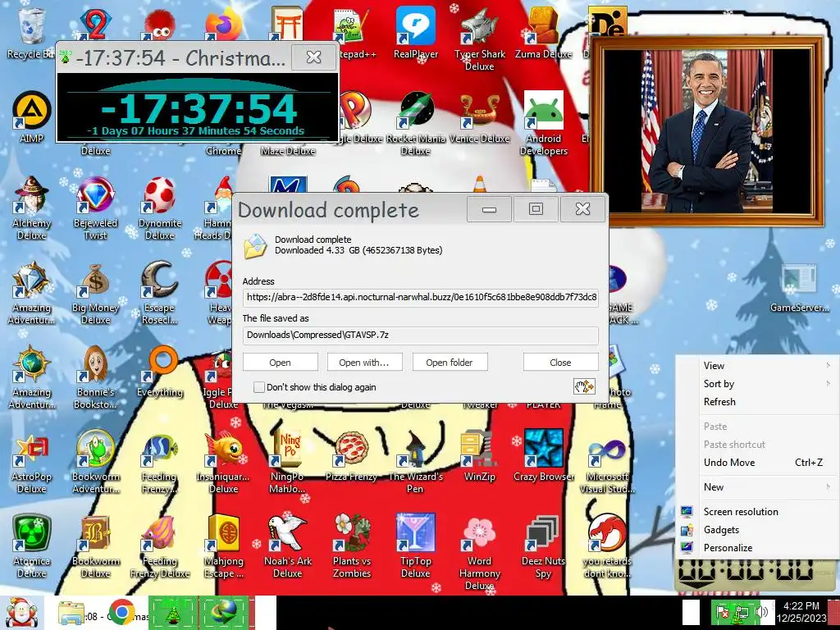Select the Big Money Deluxe icon

95,292
